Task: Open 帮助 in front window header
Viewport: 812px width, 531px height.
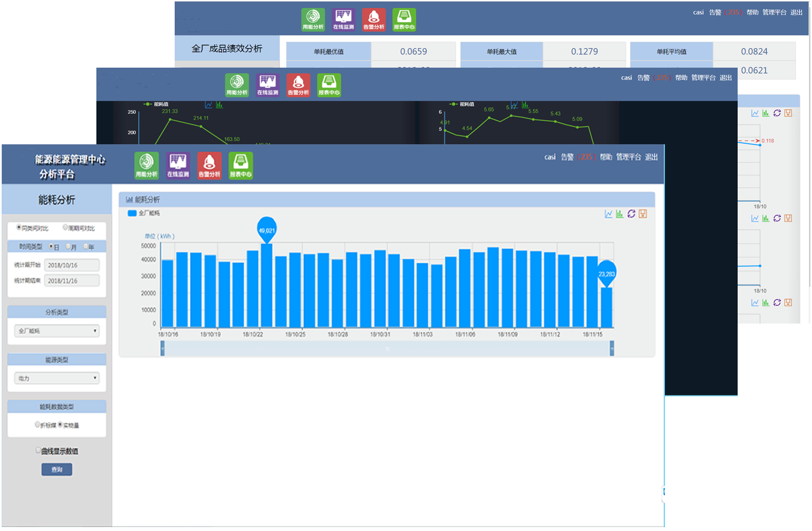Action: click(x=606, y=157)
